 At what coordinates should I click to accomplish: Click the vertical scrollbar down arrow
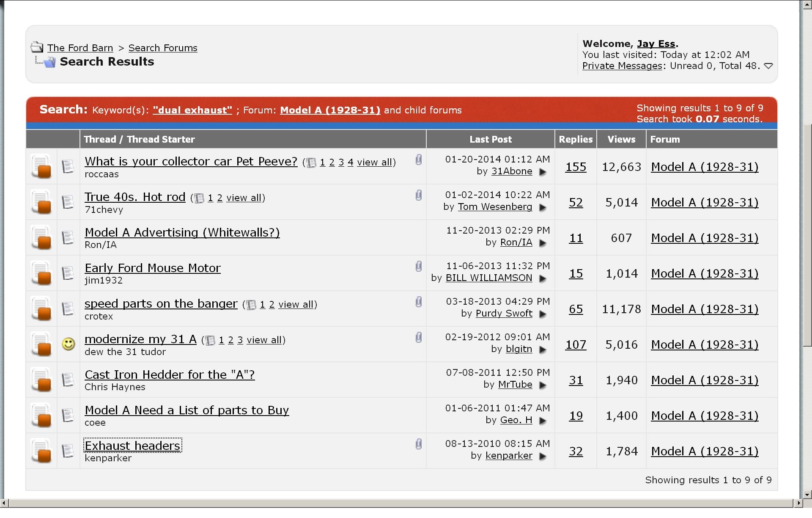[x=808, y=494]
